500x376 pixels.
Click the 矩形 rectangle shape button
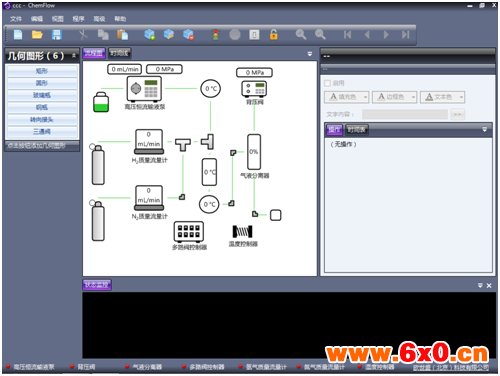pyautogui.click(x=42, y=71)
